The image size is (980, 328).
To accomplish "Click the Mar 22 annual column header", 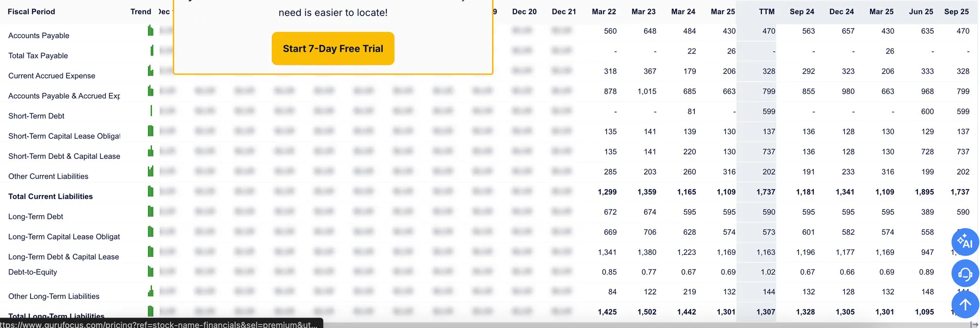I will [603, 11].
